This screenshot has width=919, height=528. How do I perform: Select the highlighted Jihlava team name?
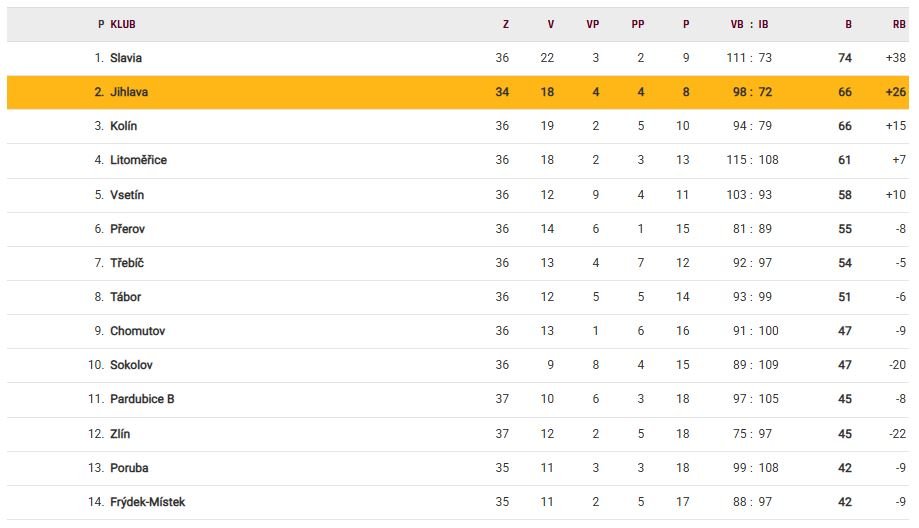click(x=129, y=92)
